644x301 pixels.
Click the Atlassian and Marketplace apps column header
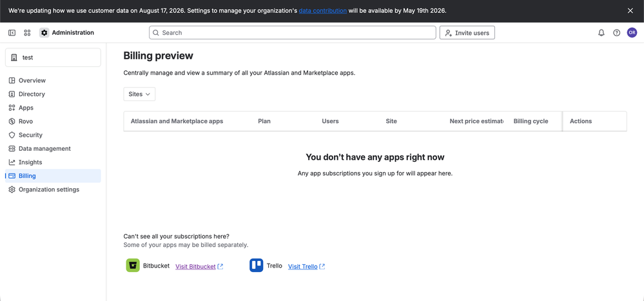pyautogui.click(x=177, y=121)
